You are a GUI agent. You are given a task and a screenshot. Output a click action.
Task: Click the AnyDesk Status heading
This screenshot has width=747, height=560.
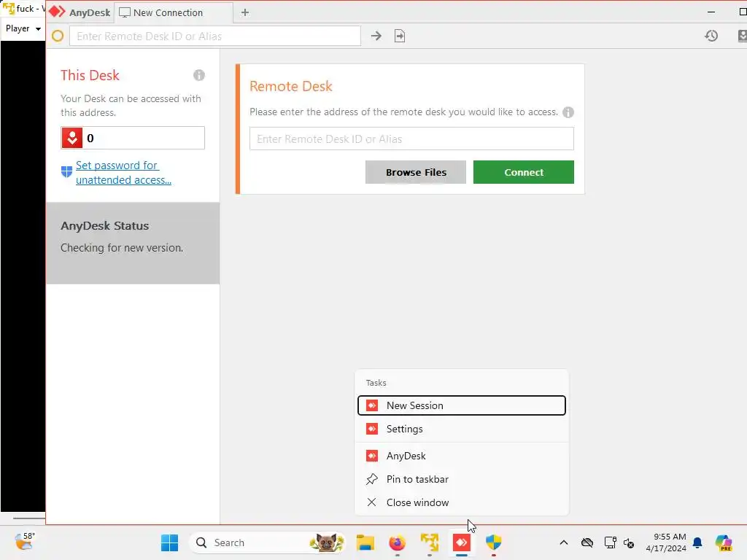point(104,226)
